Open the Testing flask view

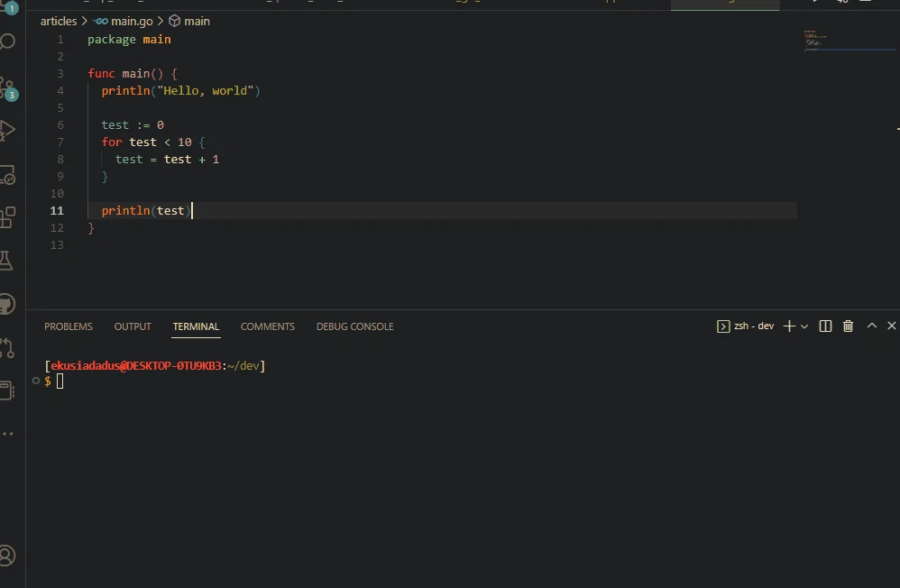click(5, 261)
